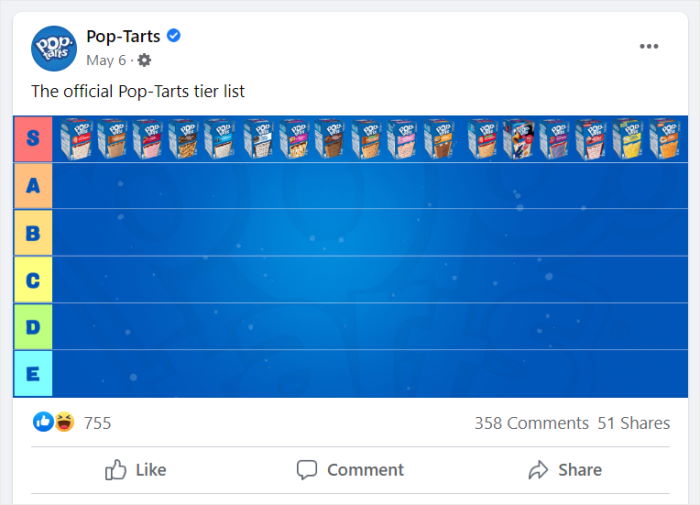Click the May 6 post date

tap(106, 60)
